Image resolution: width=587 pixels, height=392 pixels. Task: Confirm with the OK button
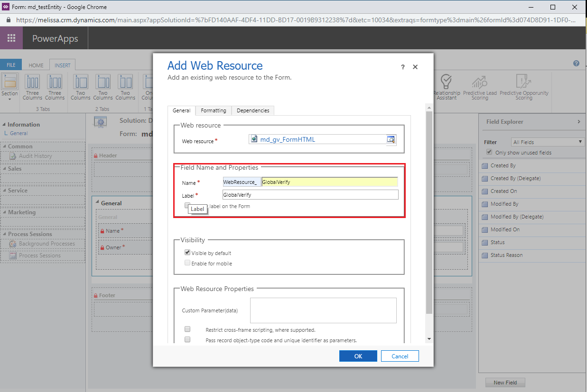pos(358,356)
